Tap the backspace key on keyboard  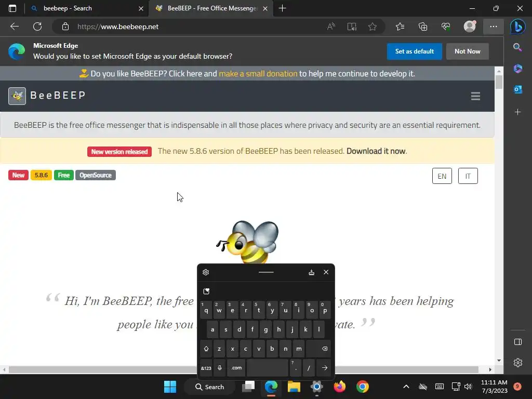pyautogui.click(x=318, y=349)
